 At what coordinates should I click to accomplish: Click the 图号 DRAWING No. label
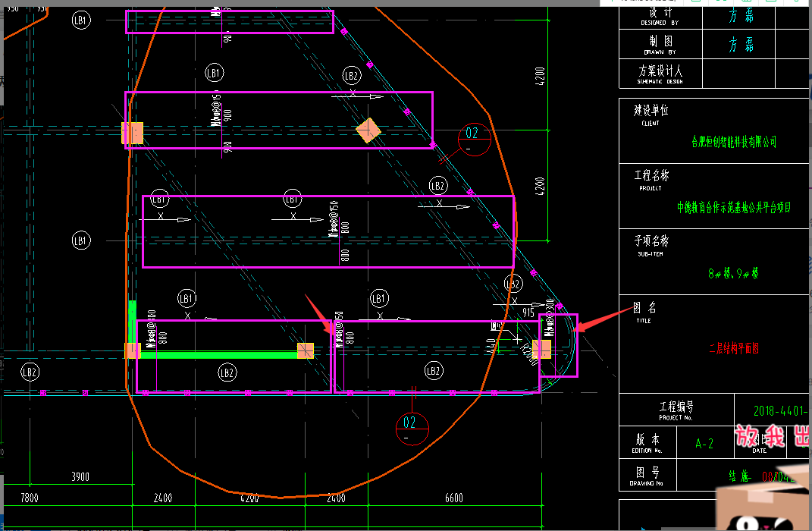click(647, 476)
